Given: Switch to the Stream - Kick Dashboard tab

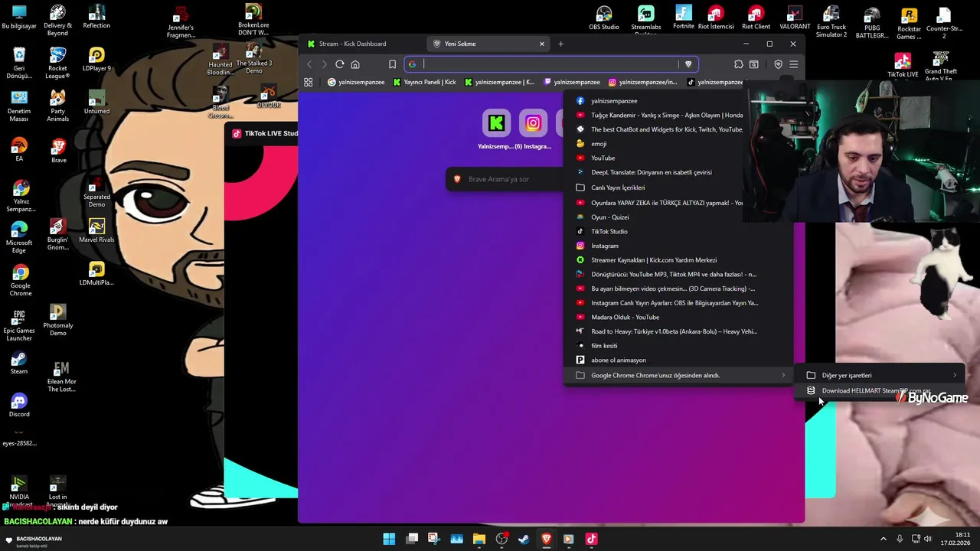Looking at the screenshot, I should 358,44.
